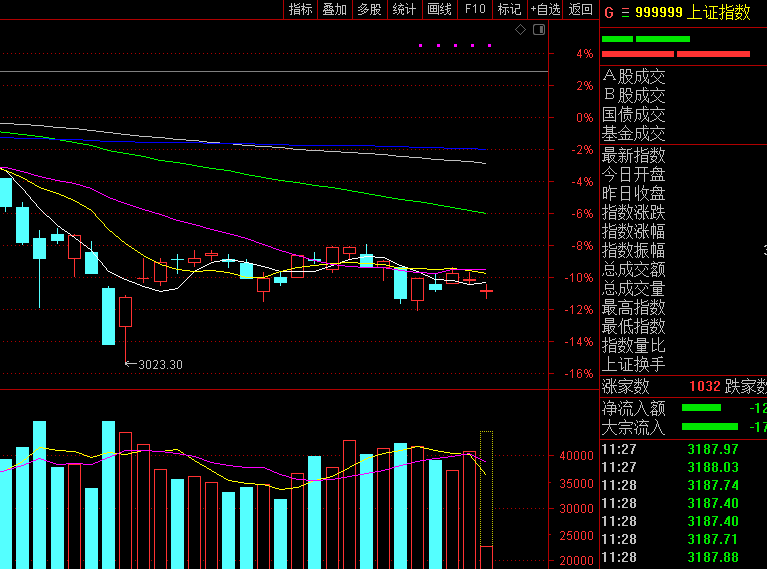The width and height of the screenshot is (767, 569).
Task: Click the red G icon beside 999999
Action: click(608, 12)
